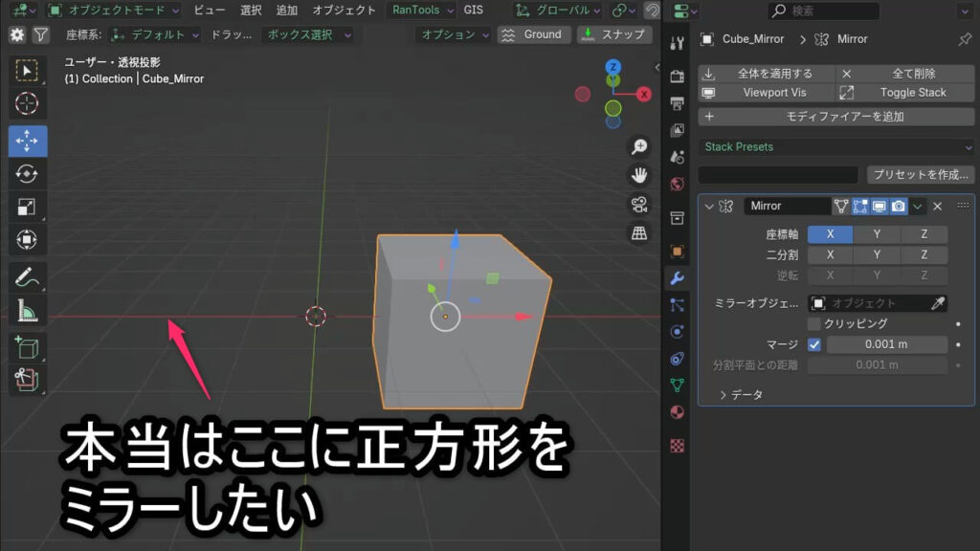
Task: Open the 追加 menu
Action: 286,11
